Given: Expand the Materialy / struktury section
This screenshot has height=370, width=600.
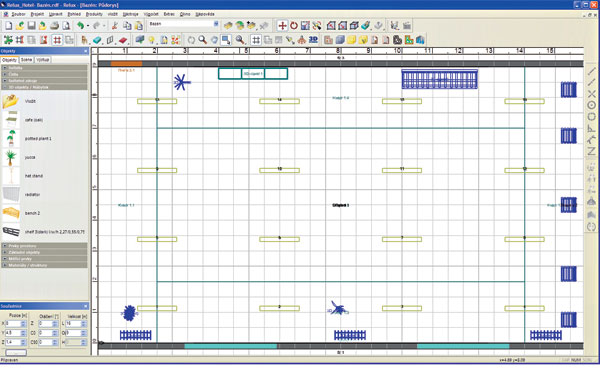Looking at the screenshot, I should click(x=44, y=265).
